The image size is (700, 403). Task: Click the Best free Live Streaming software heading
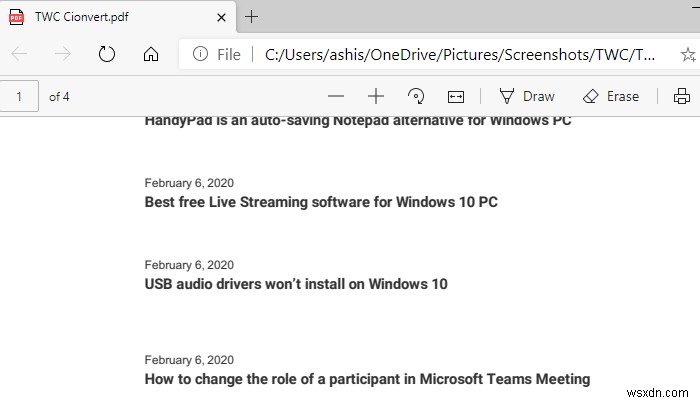pyautogui.click(x=321, y=202)
